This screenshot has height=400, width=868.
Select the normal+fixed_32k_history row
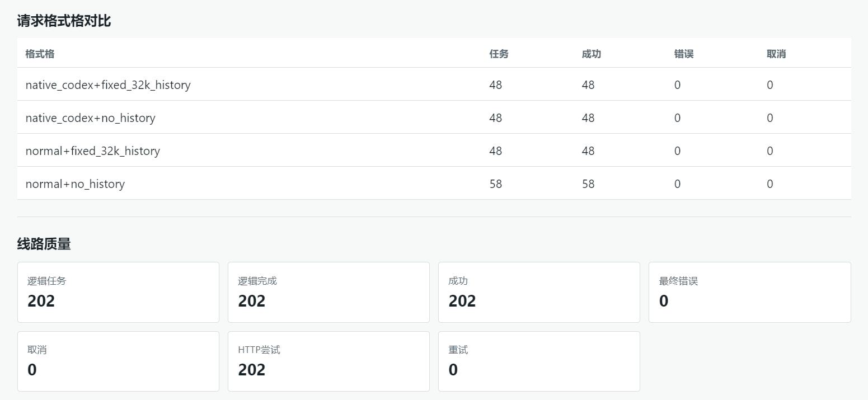tap(434, 150)
